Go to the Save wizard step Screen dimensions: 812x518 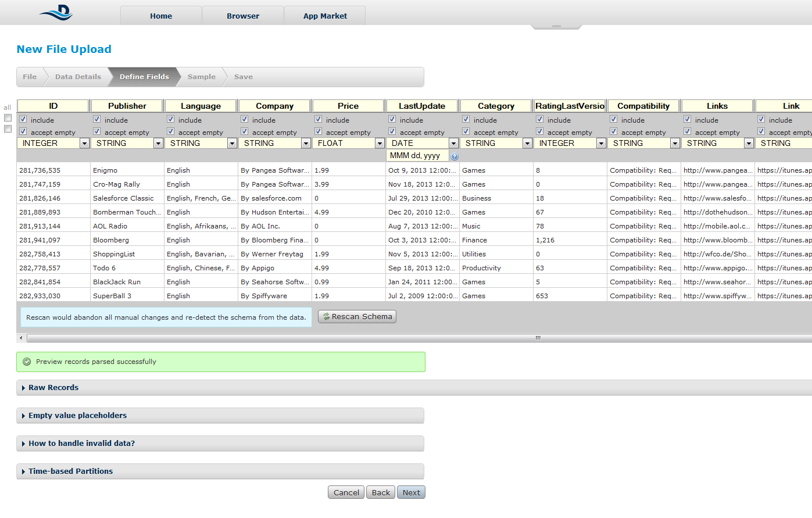pos(244,77)
